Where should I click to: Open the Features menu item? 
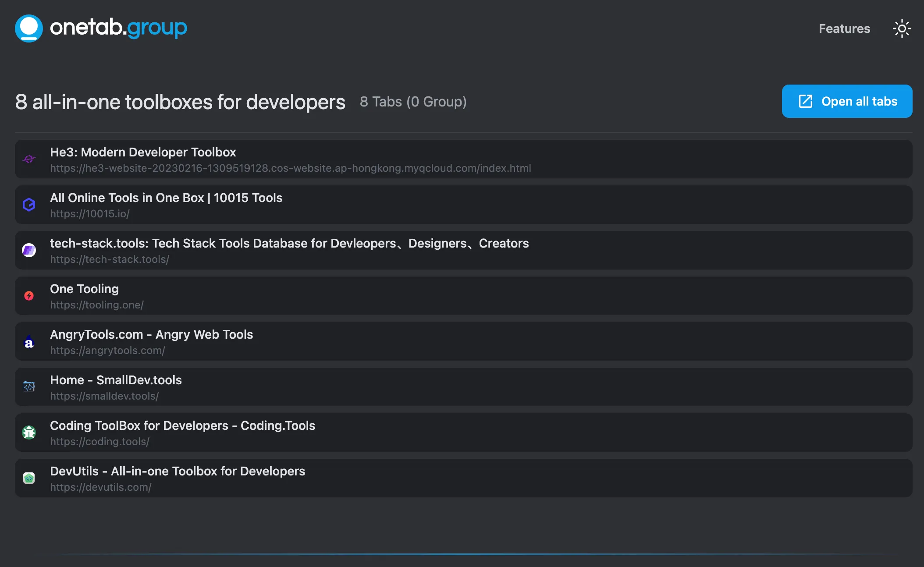pyautogui.click(x=844, y=29)
